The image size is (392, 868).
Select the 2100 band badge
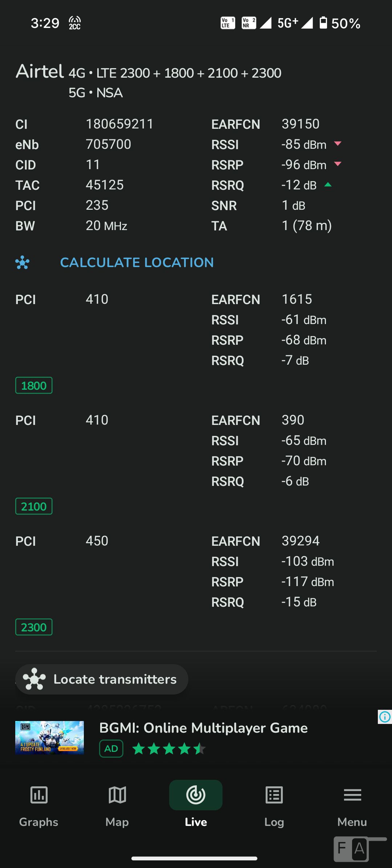click(x=34, y=506)
